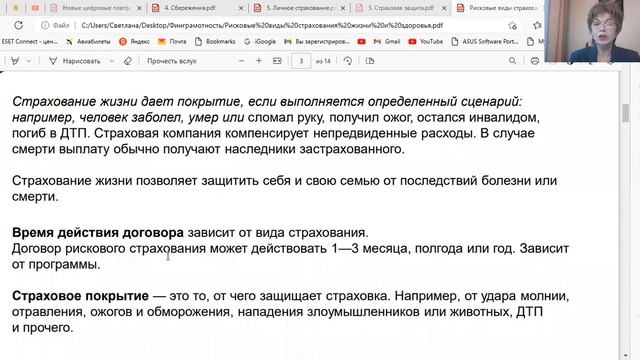Add the page to favorites with the star-plus icon
The image size is (640, 360).
click(x=512, y=25)
